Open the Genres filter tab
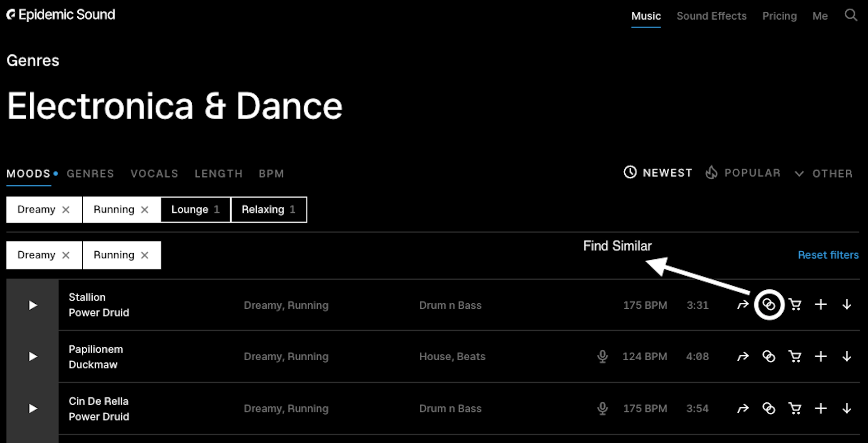 pyautogui.click(x=90, y=174)
